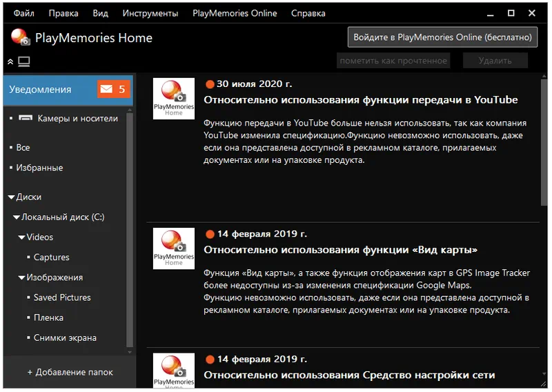Screen dimensions: 552x392
Task: Open the Инструменты menu
Action: point(150,13)
